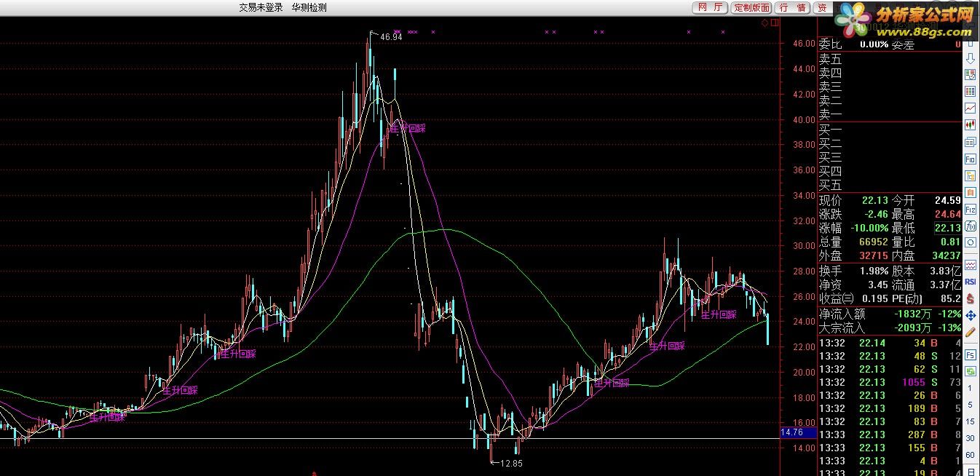The image size is (980, 476).
Task: Click the green refresh icon
Action: click(971, 372)
